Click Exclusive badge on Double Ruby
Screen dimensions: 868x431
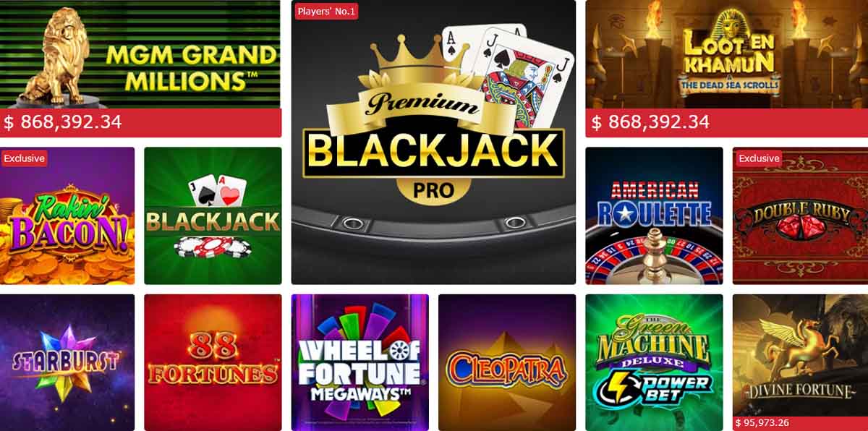(759, 158)
